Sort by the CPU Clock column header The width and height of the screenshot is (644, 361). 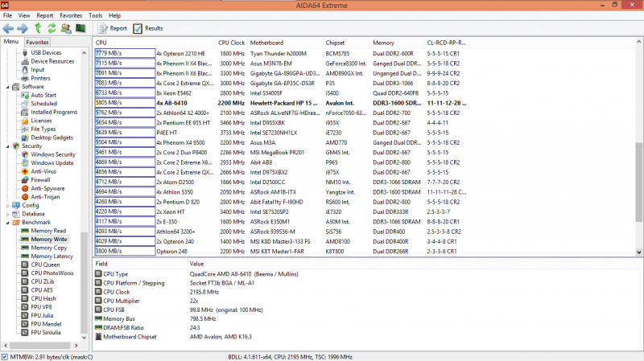231,43
